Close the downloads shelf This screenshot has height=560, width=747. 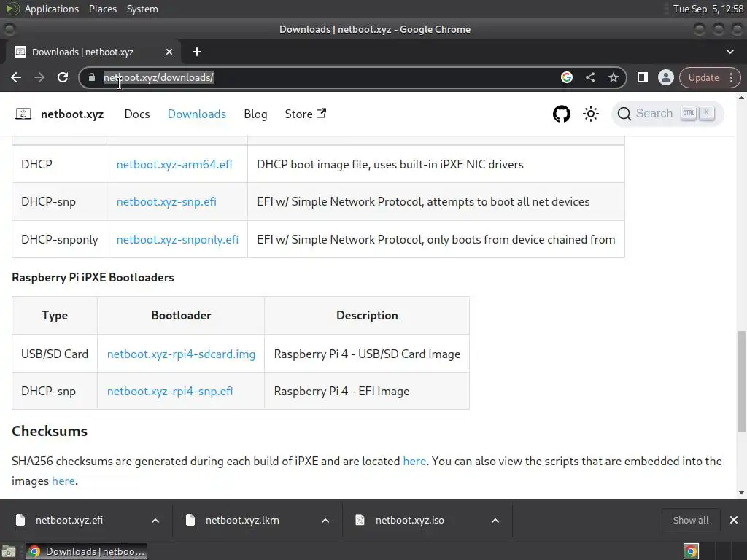pos(734,520)
